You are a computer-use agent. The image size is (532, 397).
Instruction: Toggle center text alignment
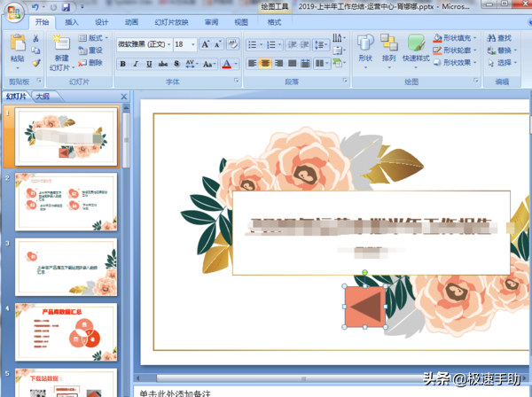(265, 63)
